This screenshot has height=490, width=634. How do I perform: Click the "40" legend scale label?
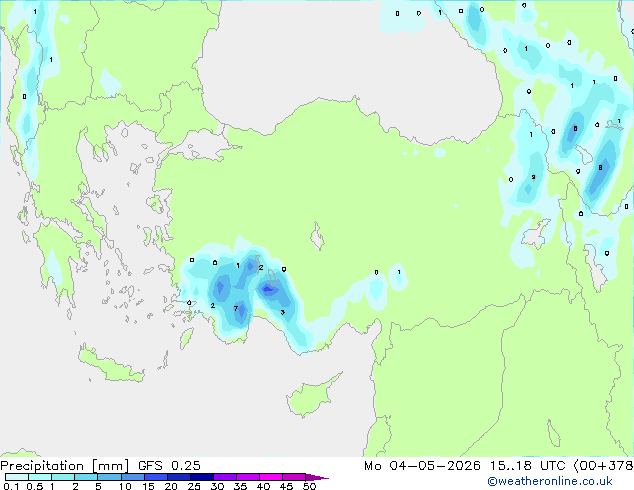click(263, 486)
